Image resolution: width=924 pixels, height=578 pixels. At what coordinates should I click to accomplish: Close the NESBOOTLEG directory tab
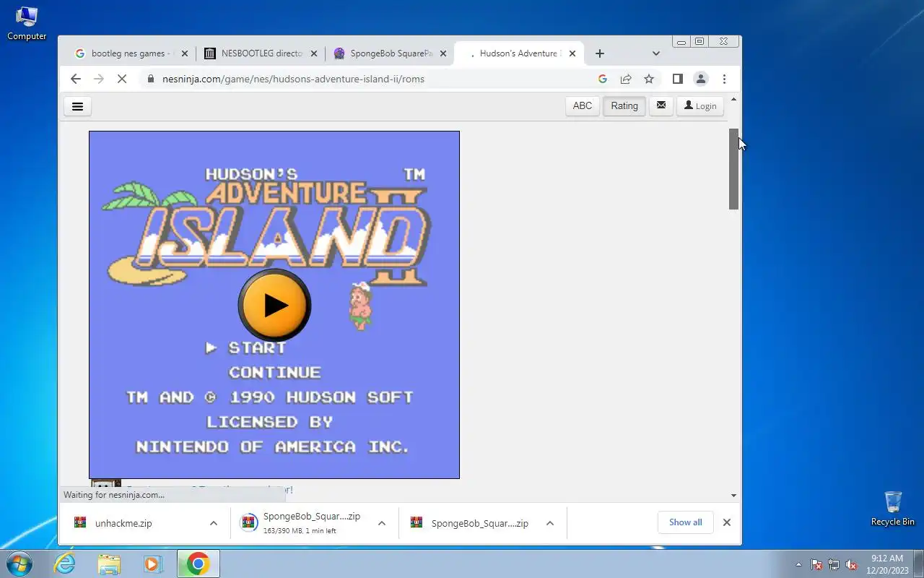314,53
